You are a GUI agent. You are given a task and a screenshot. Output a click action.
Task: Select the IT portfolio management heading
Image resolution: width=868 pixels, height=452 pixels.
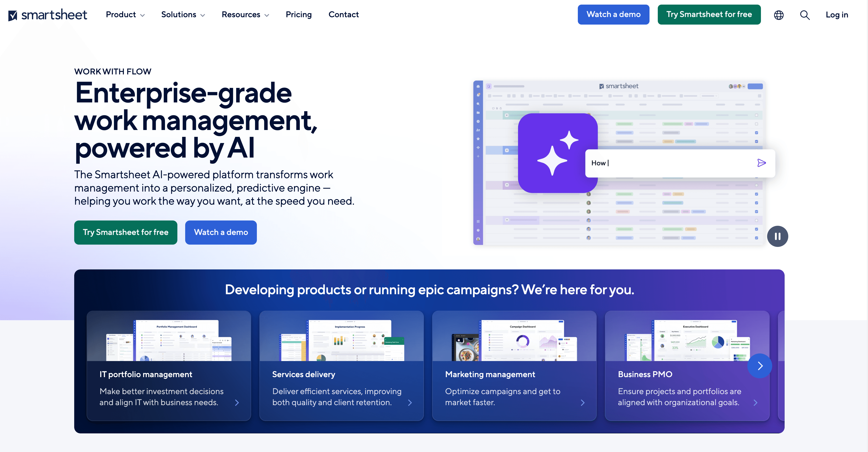tap(146, 375)
